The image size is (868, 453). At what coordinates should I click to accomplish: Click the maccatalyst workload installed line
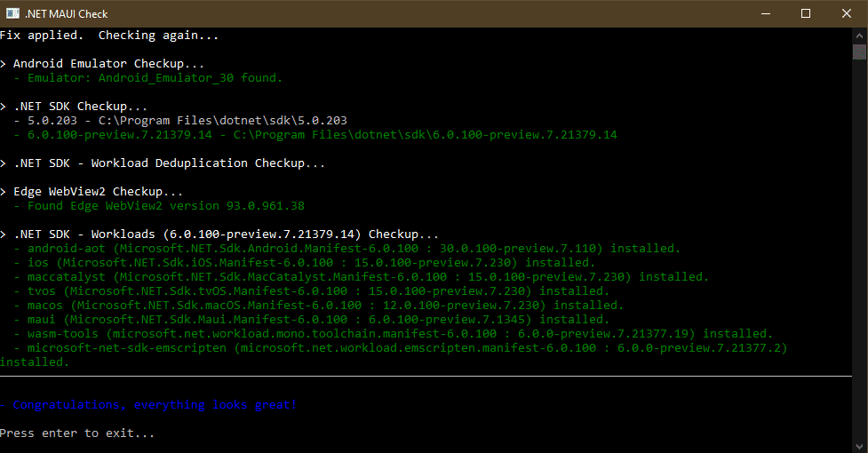pyautogui.click(x=362, y=276)
